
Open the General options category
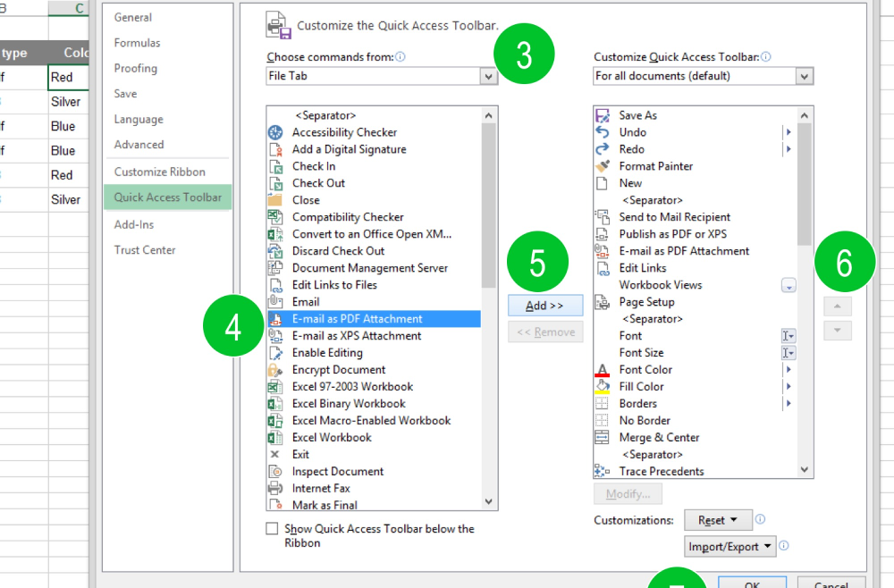(x=133, y=18)
